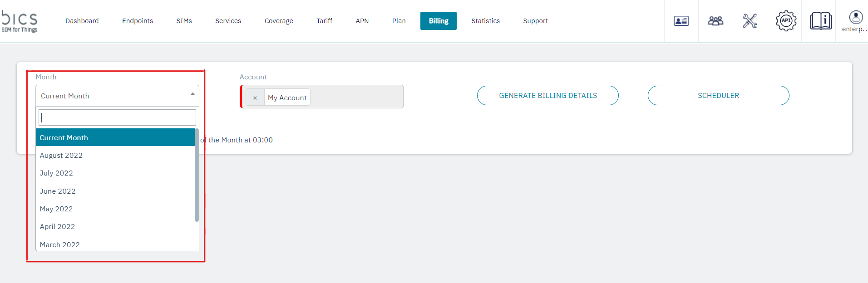Select August 2022 from month list
The image size is (868, 283).
[x=61, y=156]
